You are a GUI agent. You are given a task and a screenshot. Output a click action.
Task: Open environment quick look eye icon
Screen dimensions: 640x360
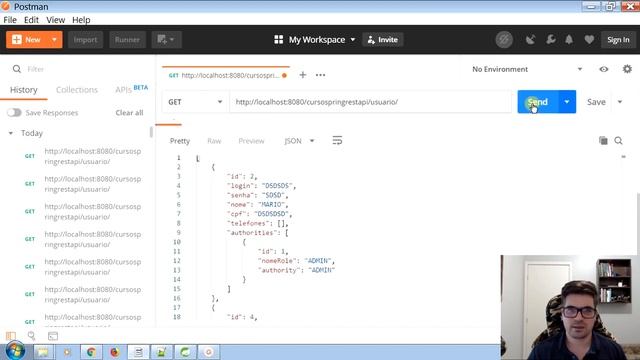coord(604,69)
